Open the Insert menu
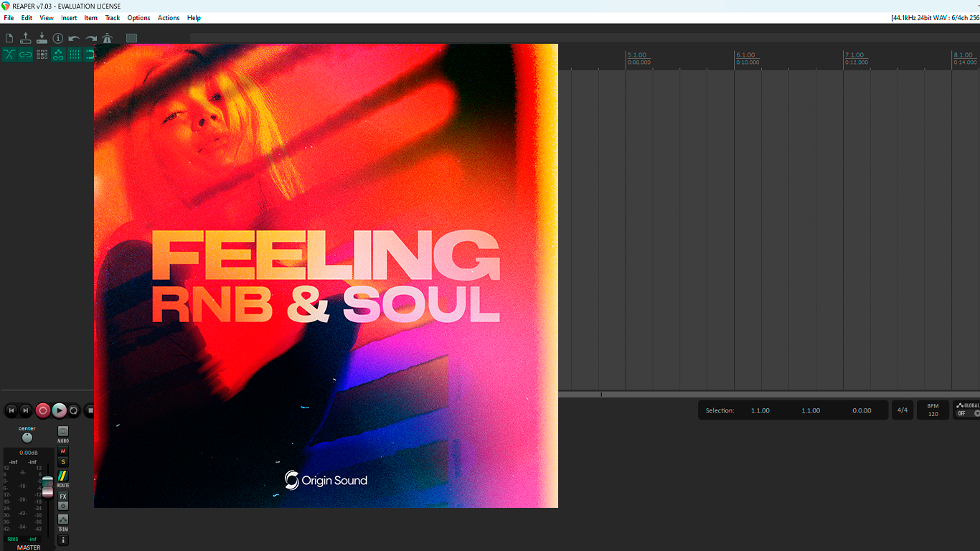Screen dimensions: 980x551 (x=69, y=18)
